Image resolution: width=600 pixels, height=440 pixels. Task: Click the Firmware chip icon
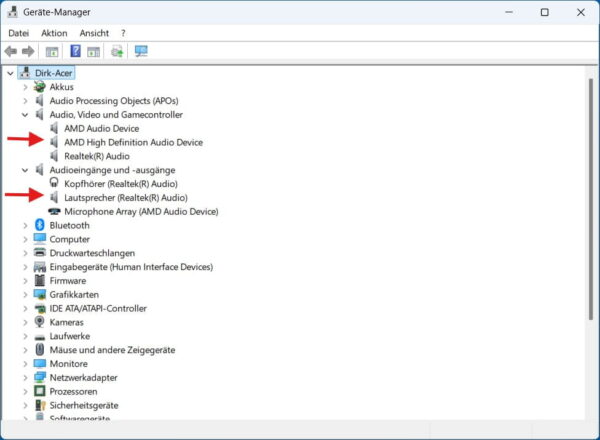point(39,280)
